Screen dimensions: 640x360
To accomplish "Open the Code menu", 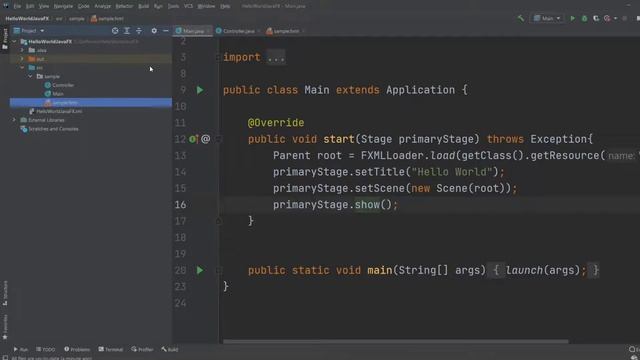I will [x=83, y=6].
